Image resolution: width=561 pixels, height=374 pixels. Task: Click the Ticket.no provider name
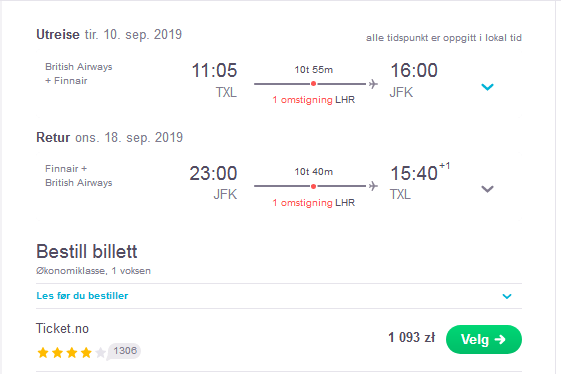pos(62,329)
